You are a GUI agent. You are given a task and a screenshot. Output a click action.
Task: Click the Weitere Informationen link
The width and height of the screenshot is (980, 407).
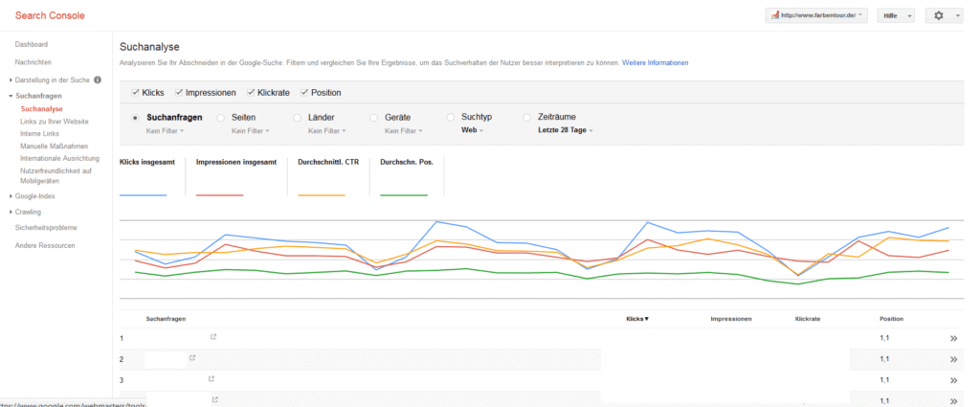click(x=655, y=63)
